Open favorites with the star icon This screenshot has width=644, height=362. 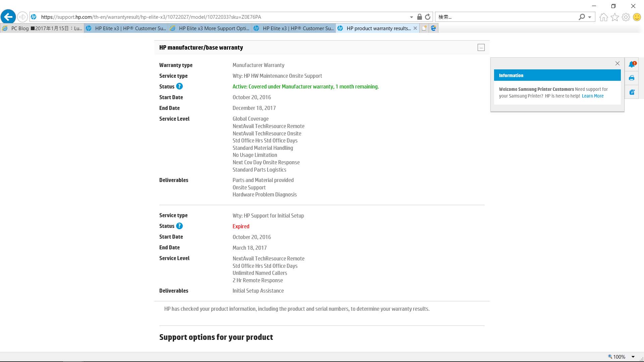tap(614, 17)
